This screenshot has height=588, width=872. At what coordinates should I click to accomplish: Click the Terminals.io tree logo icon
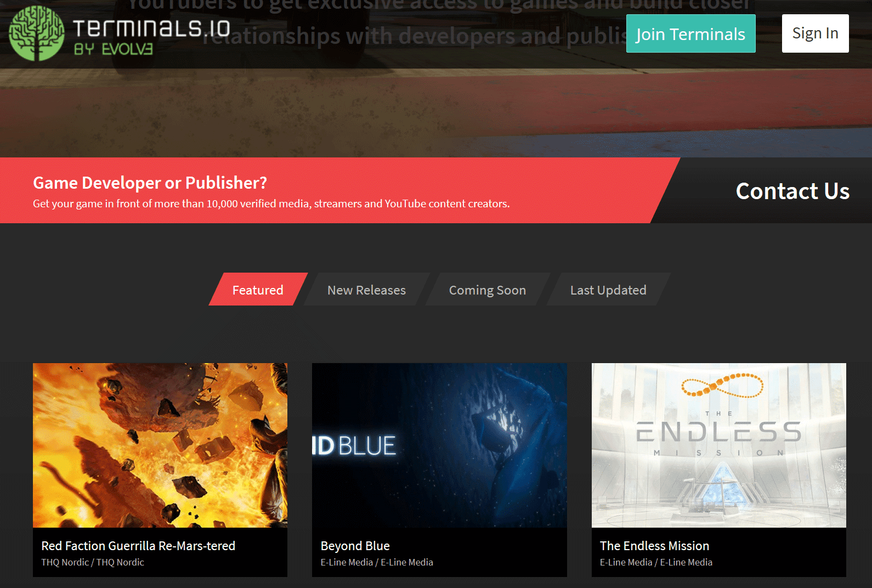pos(37,33)
